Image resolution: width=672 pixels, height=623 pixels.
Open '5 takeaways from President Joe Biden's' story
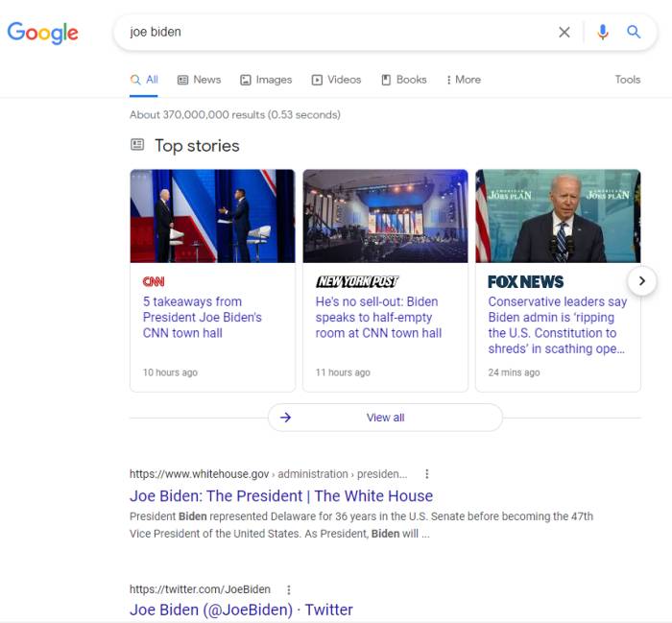202,318
